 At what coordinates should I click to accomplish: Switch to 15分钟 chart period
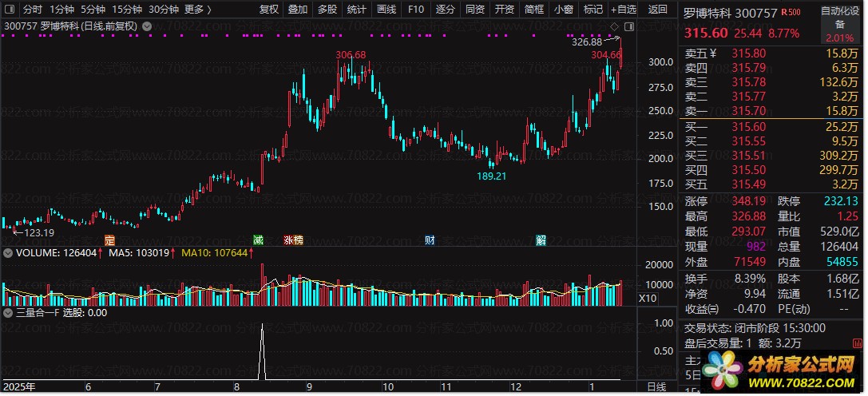127,10
